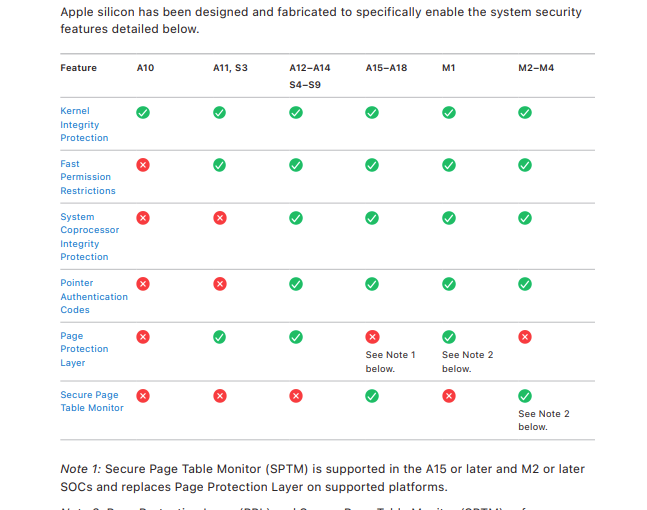Click red X for Page Protection Layer M2–M4

tap(525, 337)
